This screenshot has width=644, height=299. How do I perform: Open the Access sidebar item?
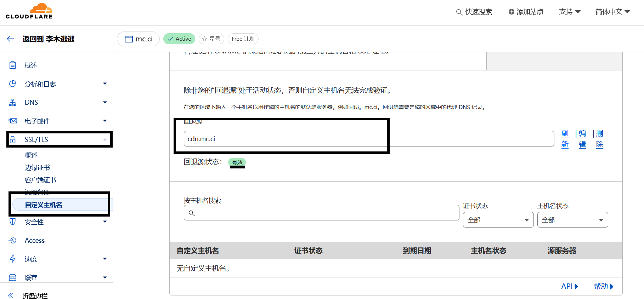click(35, 240)
